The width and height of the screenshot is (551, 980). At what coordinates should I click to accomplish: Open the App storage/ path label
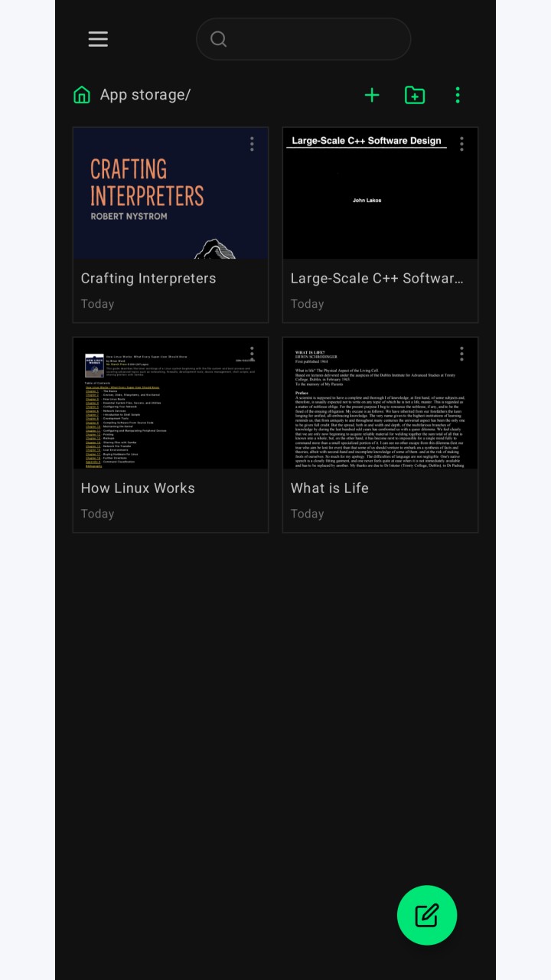(x=145, y=95)
